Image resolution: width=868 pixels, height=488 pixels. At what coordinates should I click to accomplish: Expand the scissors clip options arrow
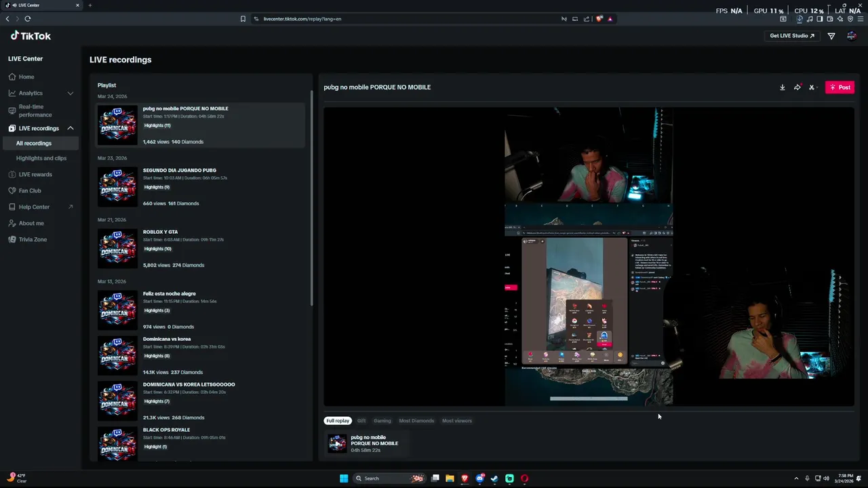(817, 87)
